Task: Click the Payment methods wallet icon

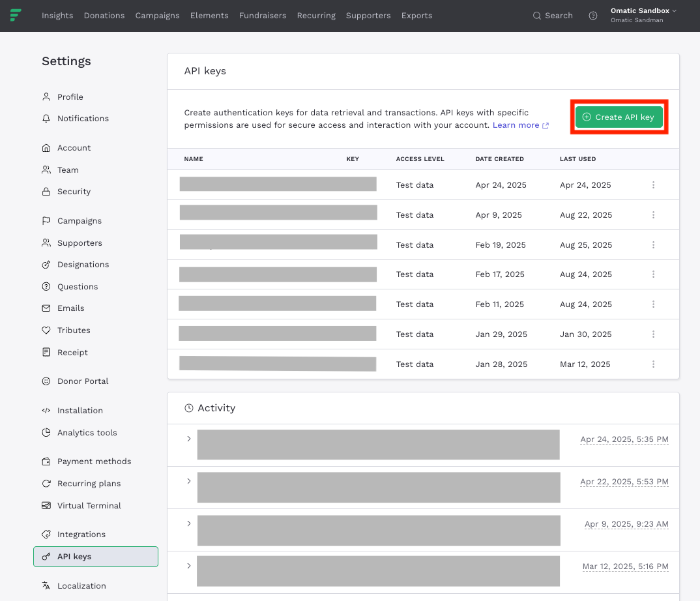Action: (x=46, y=462)
